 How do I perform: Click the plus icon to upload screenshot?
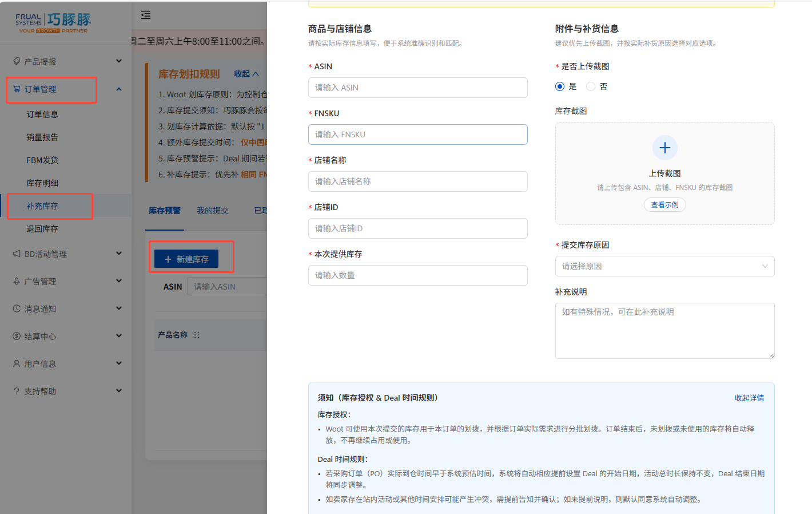pos(664,148)
